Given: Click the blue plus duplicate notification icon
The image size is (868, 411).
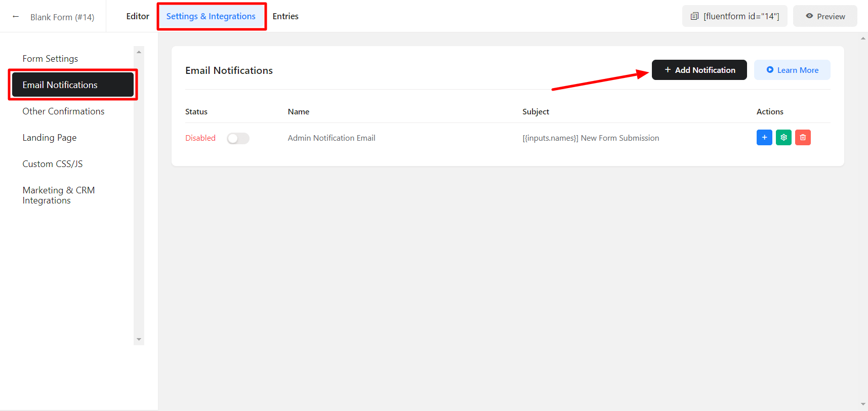Looking at the screenshot, I should pyautogui.click(x=764, y=138).
